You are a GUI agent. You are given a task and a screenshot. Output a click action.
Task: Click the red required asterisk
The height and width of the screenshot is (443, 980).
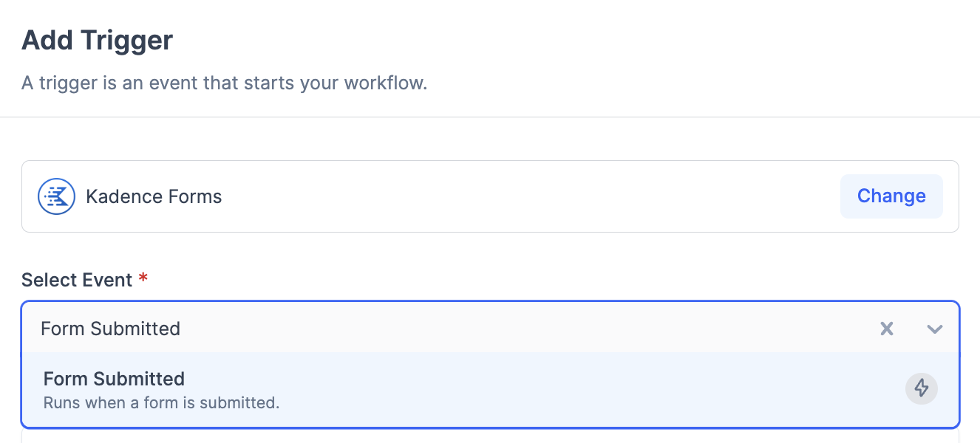(x=143, y=279)
